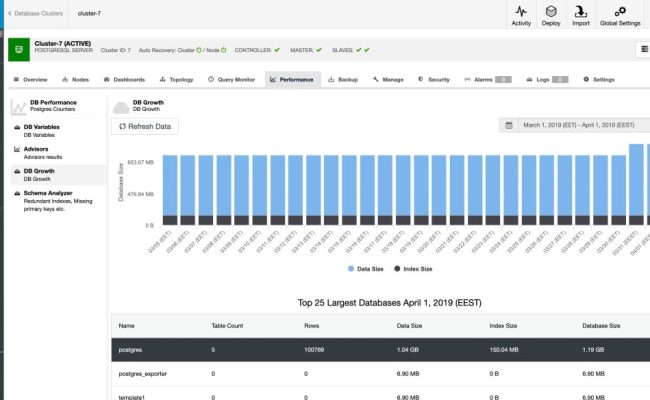Open the date range picker
Screen dimensions: 650x400
point(575,125)
